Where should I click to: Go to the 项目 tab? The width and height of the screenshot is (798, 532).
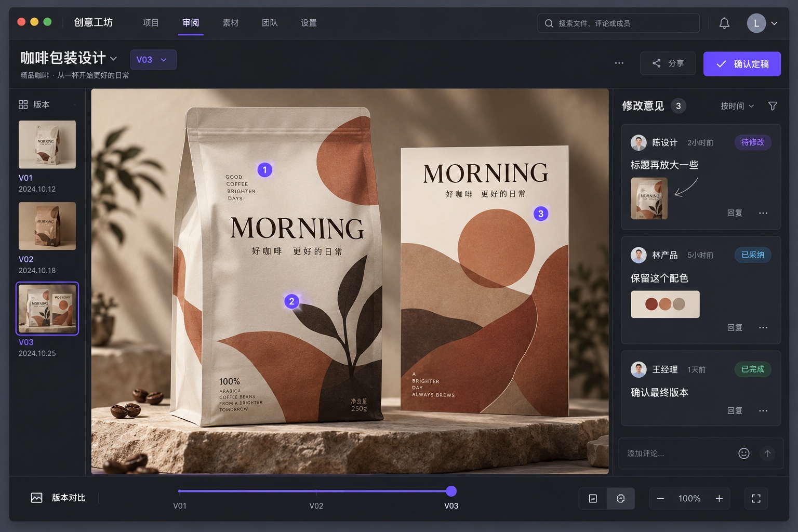[151, 23]
